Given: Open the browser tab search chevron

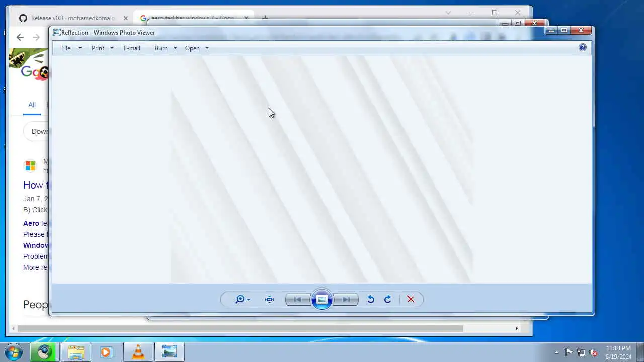Looking at the screenshot, I should [448, 13].
